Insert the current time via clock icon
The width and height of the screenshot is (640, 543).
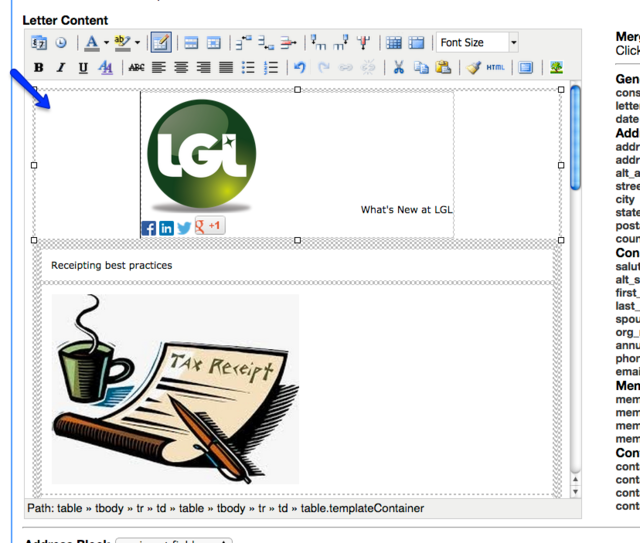[61, 42]
